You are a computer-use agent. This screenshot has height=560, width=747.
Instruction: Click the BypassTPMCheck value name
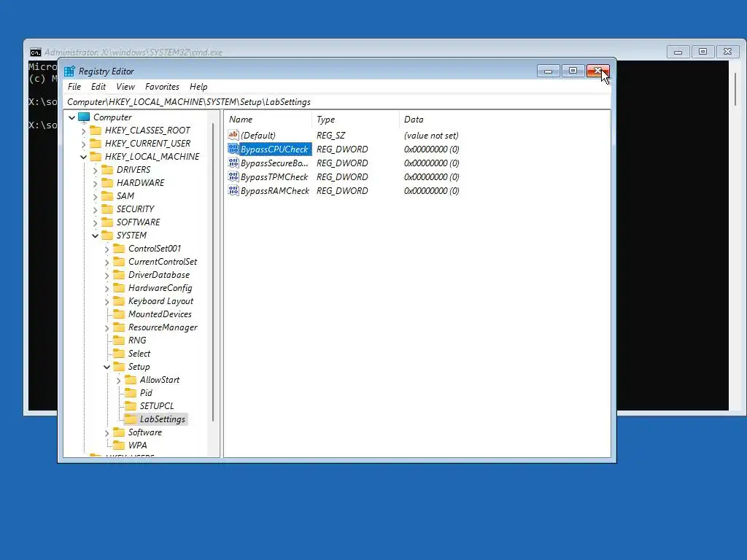pyautogui.click(x=274, y=176)
